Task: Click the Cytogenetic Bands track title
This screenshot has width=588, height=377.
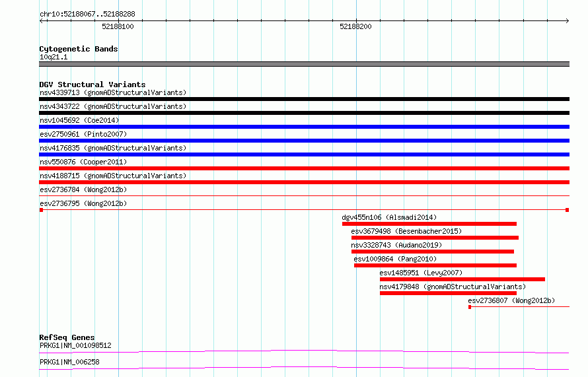Action: pyautogui.click(x=79, y=49)
